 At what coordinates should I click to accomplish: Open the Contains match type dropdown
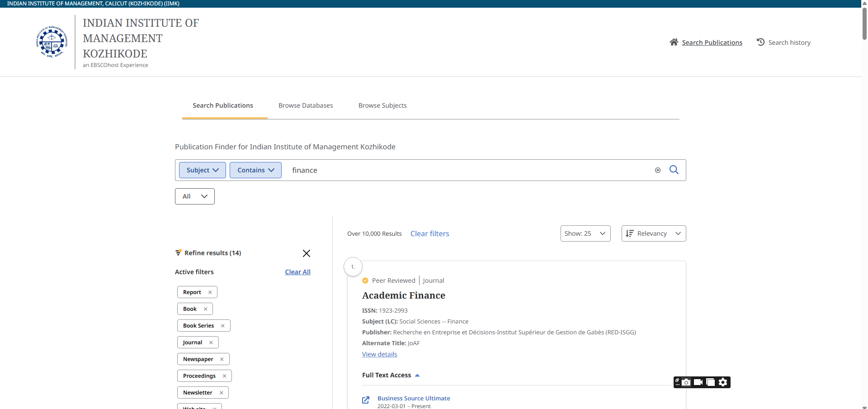(x=255, y=170)
